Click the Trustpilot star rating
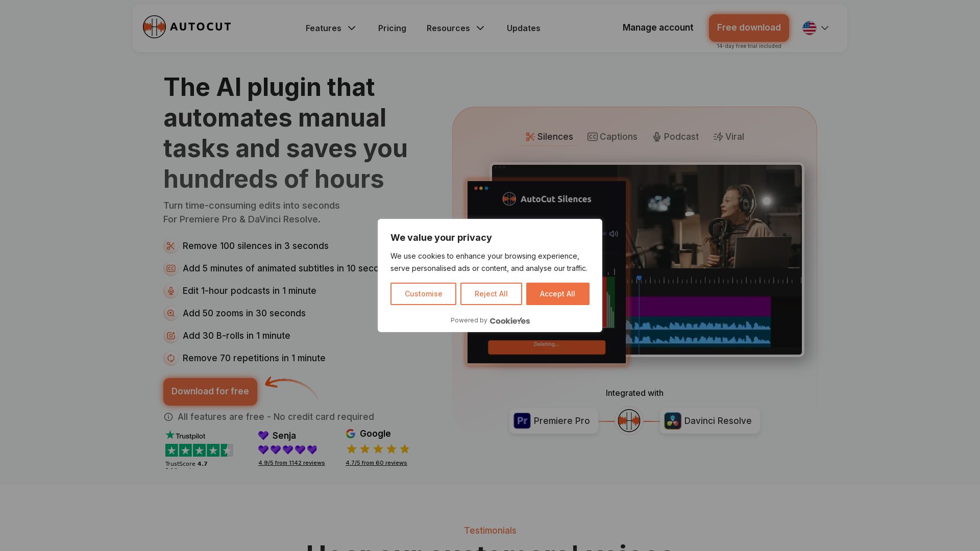This screenshot has width=980, height=551. (199, 450)
